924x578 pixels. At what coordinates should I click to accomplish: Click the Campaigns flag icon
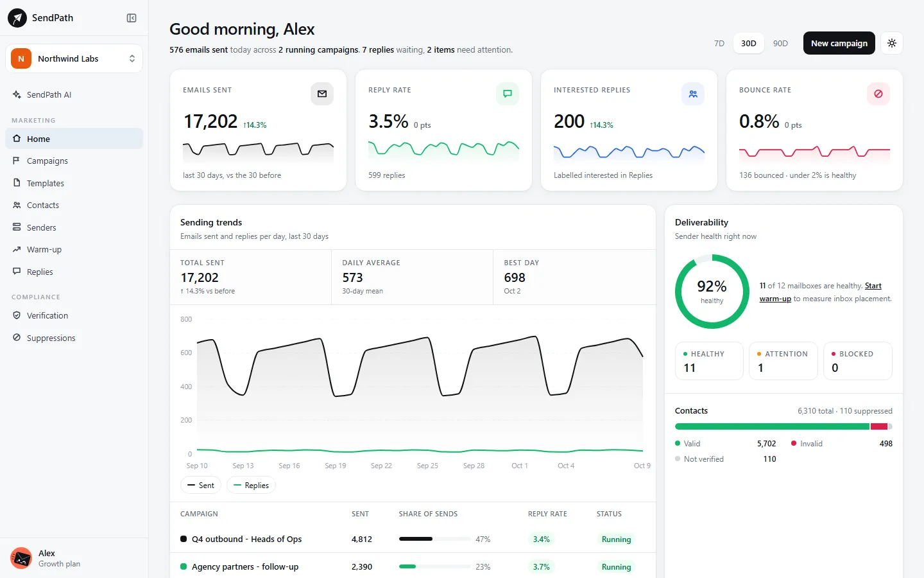(17, 161)
